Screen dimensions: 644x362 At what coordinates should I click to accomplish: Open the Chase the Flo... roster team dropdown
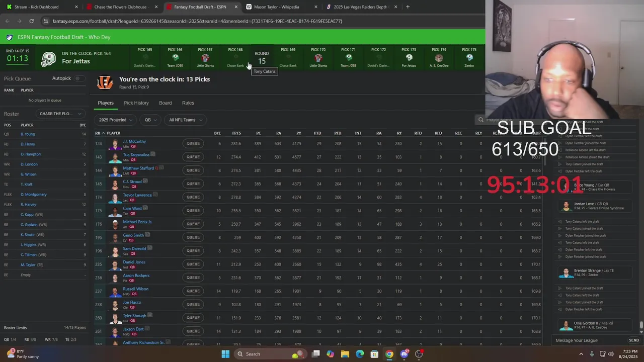[60, 114]
